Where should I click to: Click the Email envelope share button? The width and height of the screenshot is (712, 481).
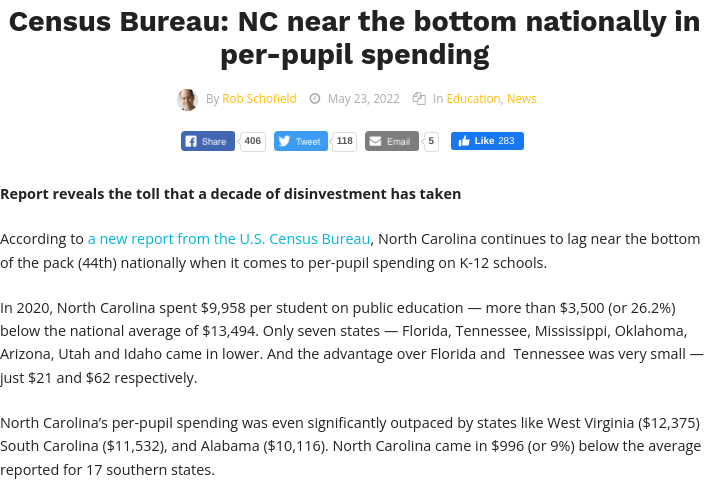click(391, 142)
